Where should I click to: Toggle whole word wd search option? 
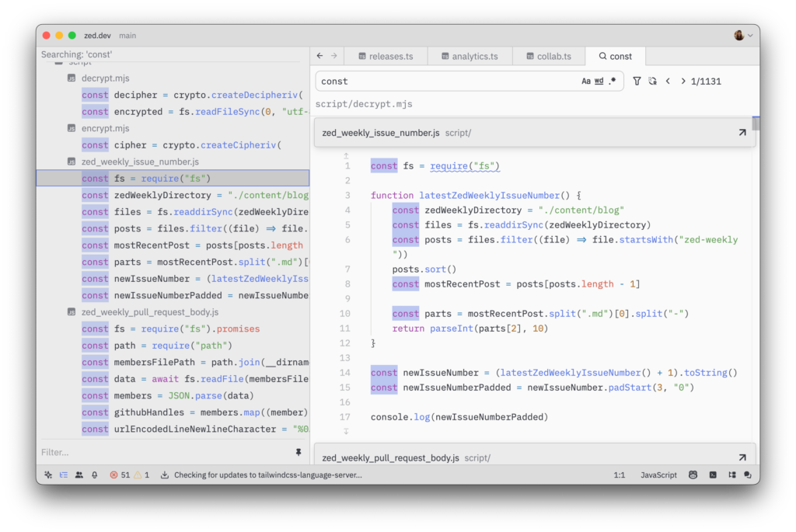tap(599, 81)
